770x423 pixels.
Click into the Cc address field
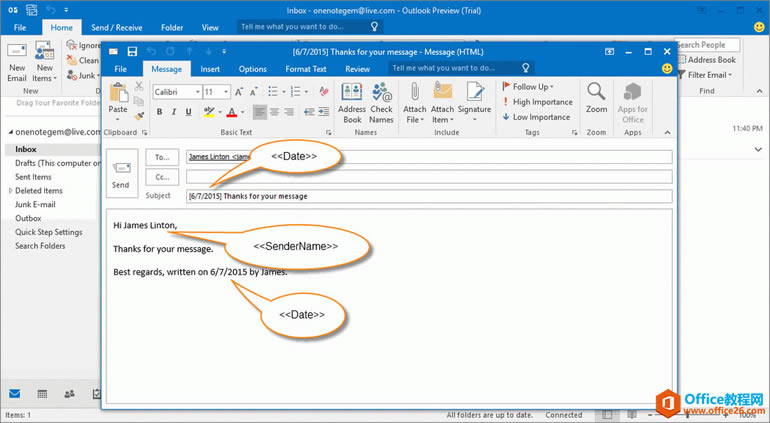click(x=429, y=177)
